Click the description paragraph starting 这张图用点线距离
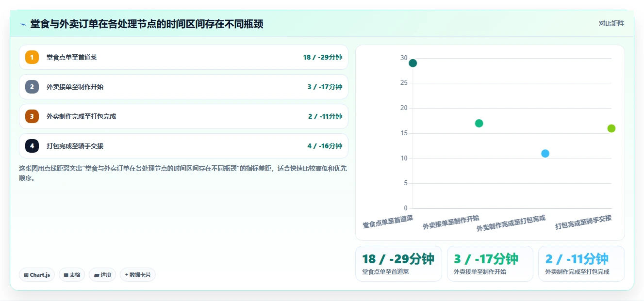Screen dimensions: 644x301 coord(183,173)
